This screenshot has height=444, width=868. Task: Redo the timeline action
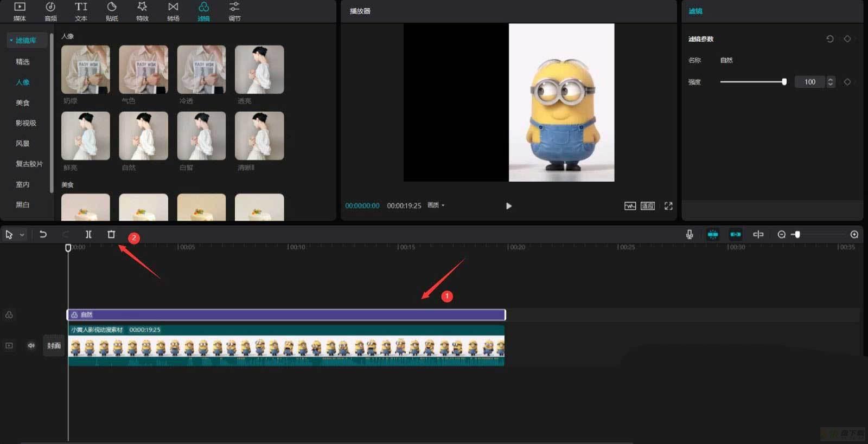pyautogui.click(x=66, y=234)
